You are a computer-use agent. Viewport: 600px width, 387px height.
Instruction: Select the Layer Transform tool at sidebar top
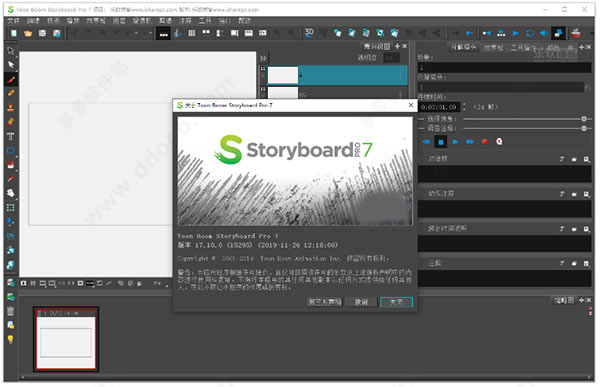[x=11, y=51]
